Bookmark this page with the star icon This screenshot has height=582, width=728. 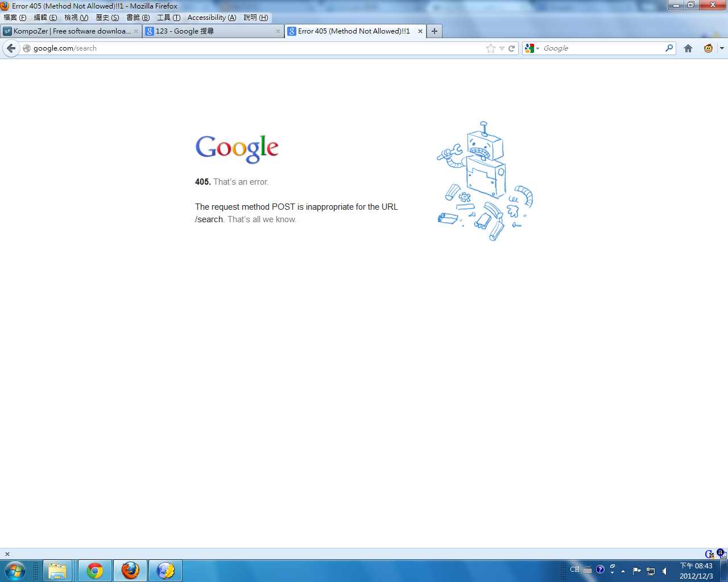tap(491, 48)
